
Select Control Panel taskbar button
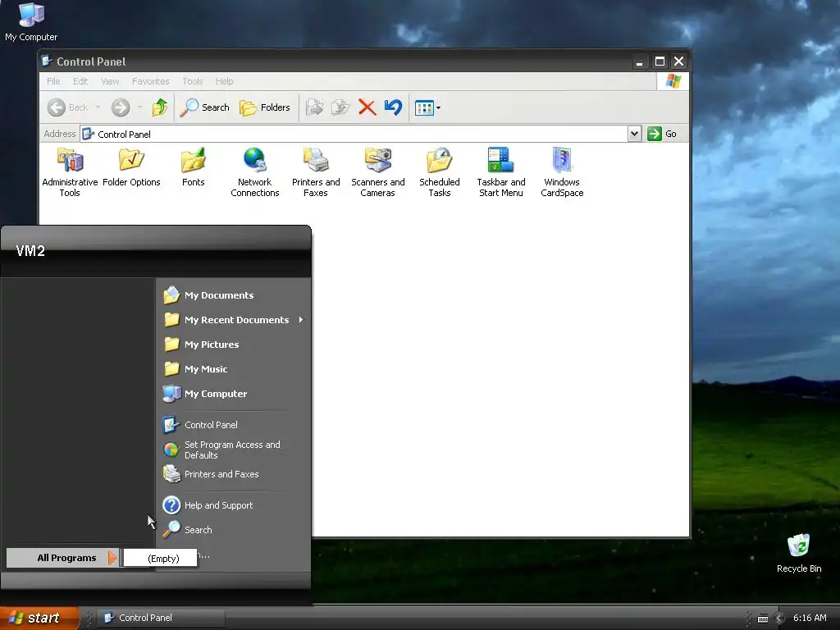[x=162, y=618]
